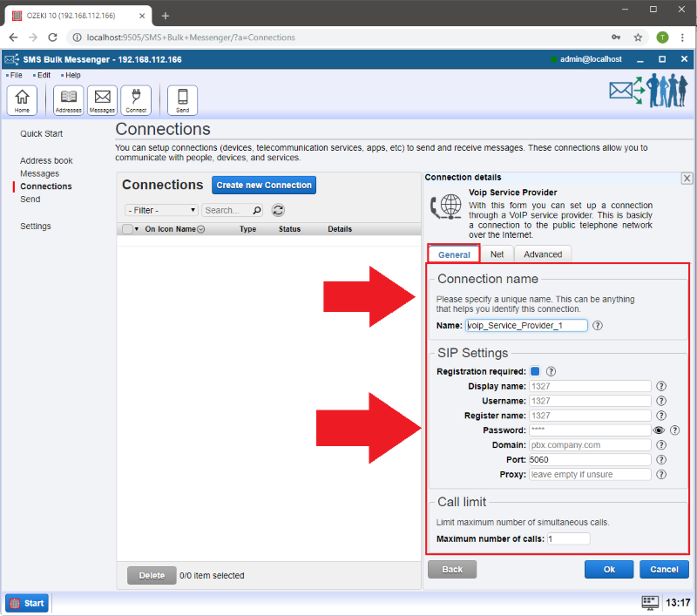Click the Create new Connection button
Image resolution: width=697 pixels, height=616 pixels.
(264, 186)
